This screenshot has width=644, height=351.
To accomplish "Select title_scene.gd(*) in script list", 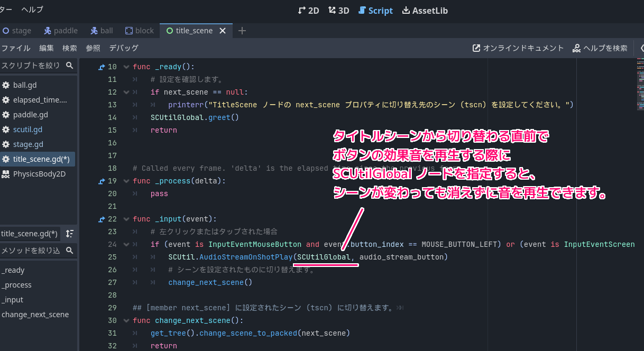I will [38, 159].
